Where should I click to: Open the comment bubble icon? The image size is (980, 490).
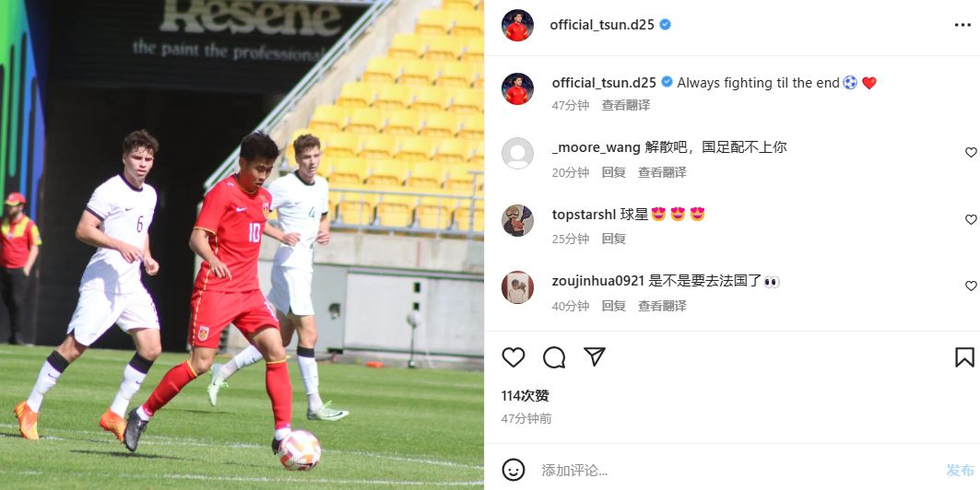click(x=554, y=357)
